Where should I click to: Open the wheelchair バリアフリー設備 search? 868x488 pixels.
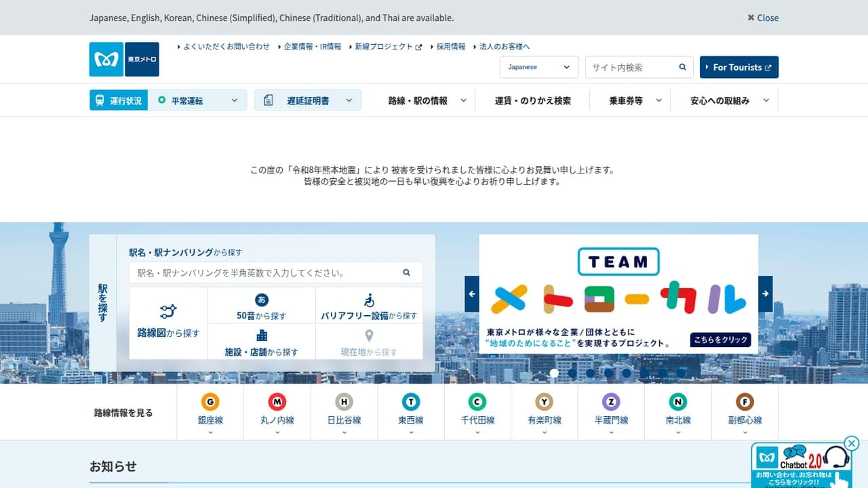pos(370,306)
